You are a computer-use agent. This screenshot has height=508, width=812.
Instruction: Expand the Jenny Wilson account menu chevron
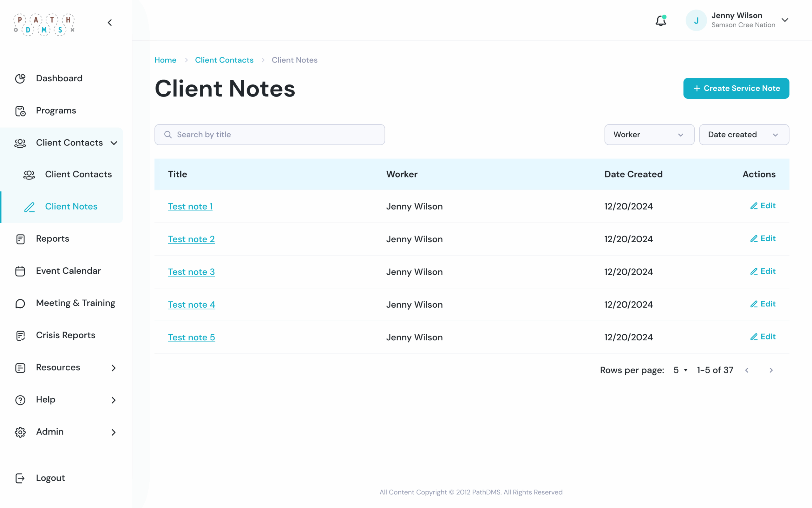pos(785,20)
